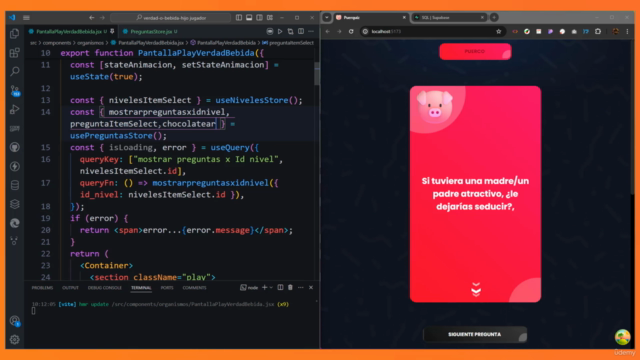Viewport: 640px width, 360px height.
Task: Open the Explorer view in VS Code activity bar
Action: tap(15, 33)
